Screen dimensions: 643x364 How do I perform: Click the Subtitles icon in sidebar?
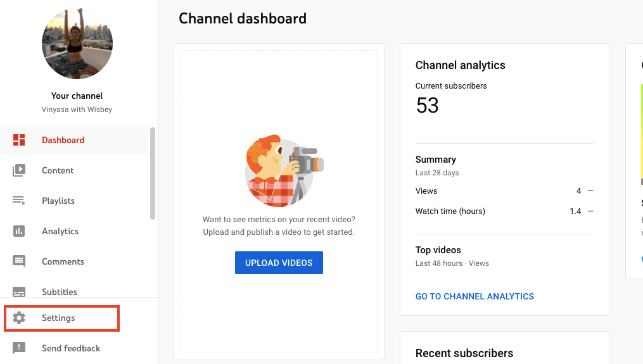[19, 292]
